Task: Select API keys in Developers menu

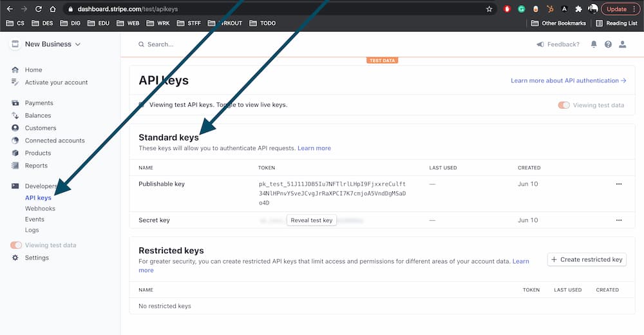Action: (38, 198)
